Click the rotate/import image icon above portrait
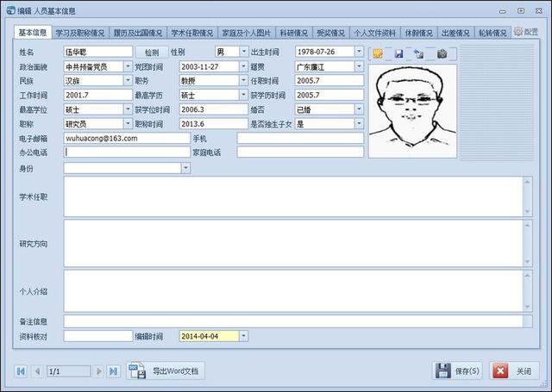552x392 pixels. [x=419, y=53]
